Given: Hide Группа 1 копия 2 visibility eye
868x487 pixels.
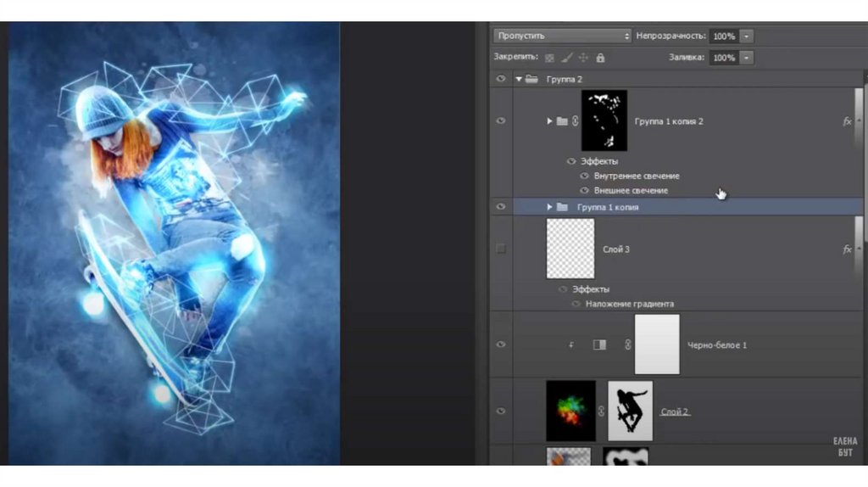Looking at the screenshot, I should pyautogui.click(x=501, y=120).
